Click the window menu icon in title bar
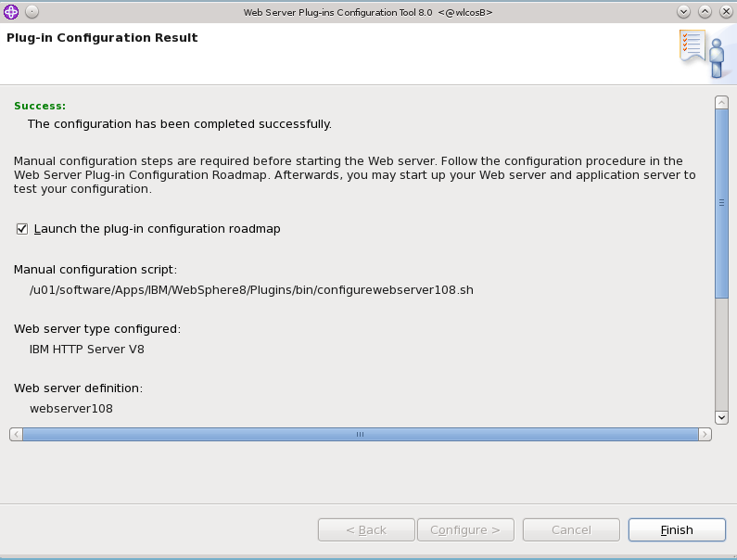This screenshot has width=737, height=560. click(x=11, y=12)
